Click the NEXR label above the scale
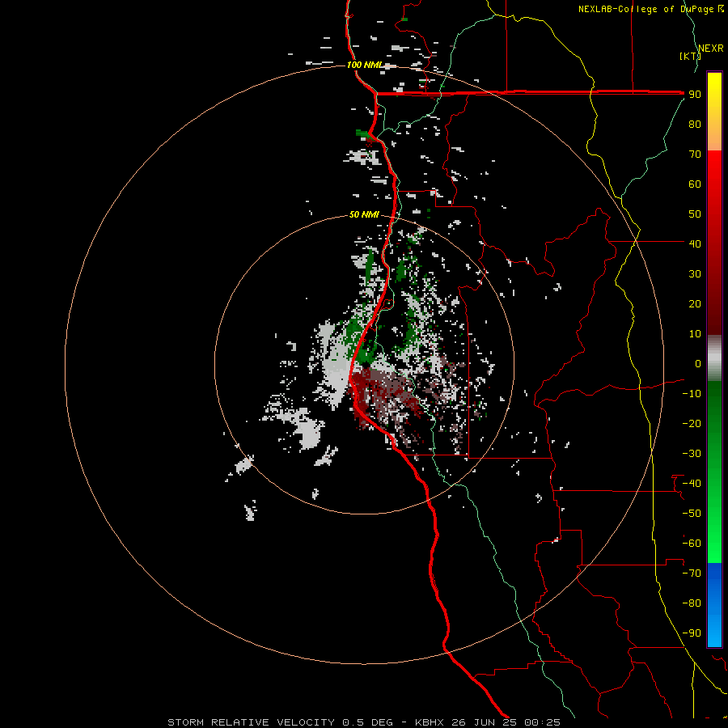 tap(711, 49)
